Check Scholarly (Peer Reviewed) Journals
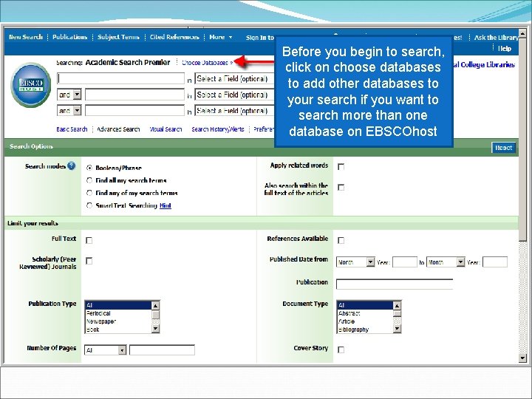 89,261
